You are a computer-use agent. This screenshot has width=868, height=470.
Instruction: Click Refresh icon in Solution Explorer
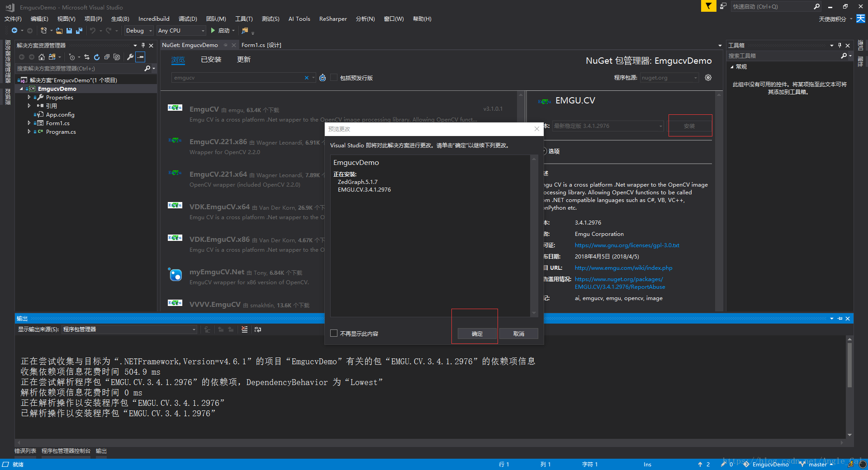pyautogui.click(x=97, y=57)
